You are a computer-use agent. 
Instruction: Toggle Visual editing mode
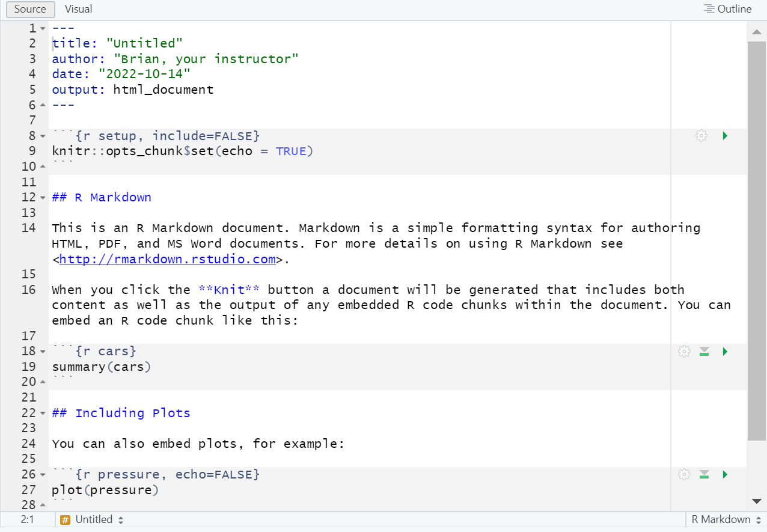(x=78, y=9)
